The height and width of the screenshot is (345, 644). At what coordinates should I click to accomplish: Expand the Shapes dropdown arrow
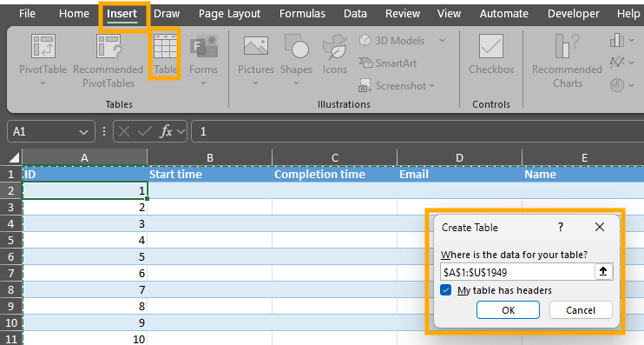pyautogui.click(x=296, y=83)
